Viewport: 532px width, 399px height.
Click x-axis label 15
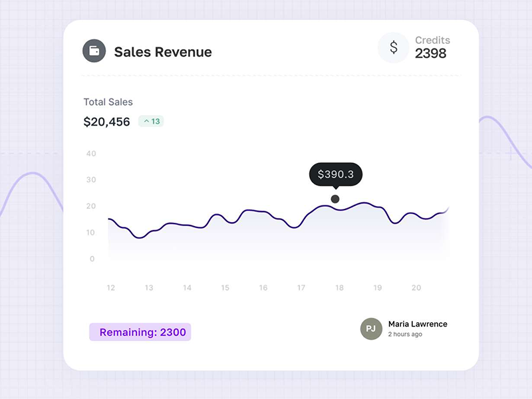coord(225,288)
